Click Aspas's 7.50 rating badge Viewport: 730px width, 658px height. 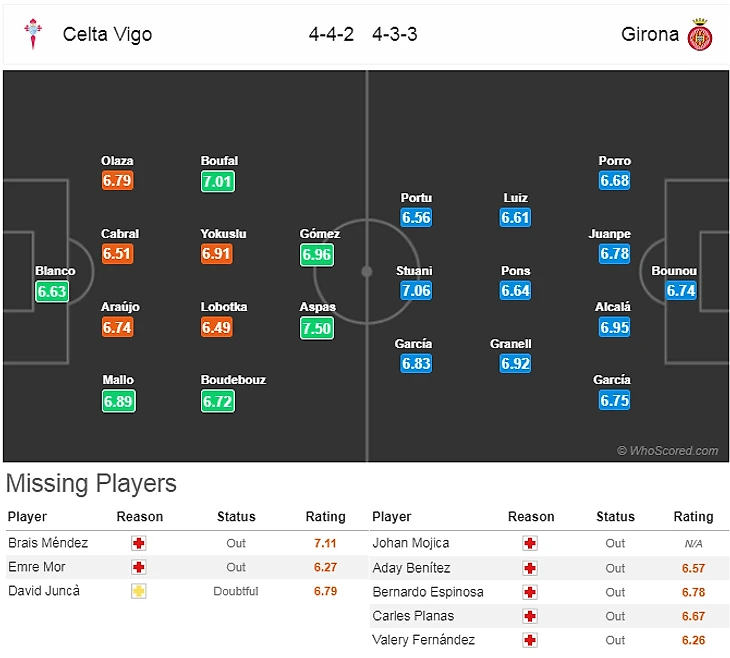pyautogui.click(x=317, y=328)
